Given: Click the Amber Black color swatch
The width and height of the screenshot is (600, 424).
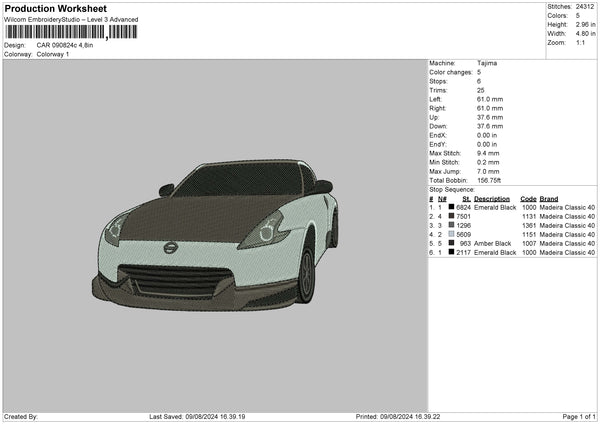Looking at the screenshot, I should tap(451, 243).
